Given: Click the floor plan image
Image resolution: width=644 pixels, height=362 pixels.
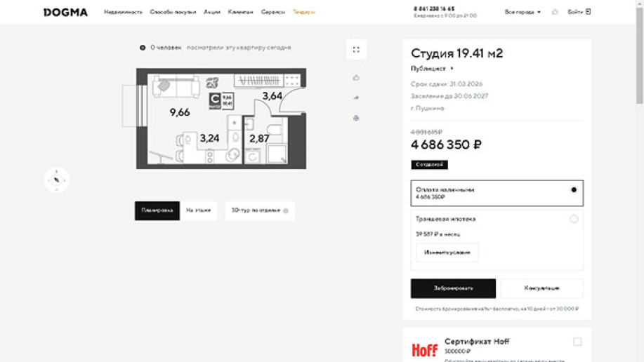Looking at the screenshot, I should click(x=221, y=118).
